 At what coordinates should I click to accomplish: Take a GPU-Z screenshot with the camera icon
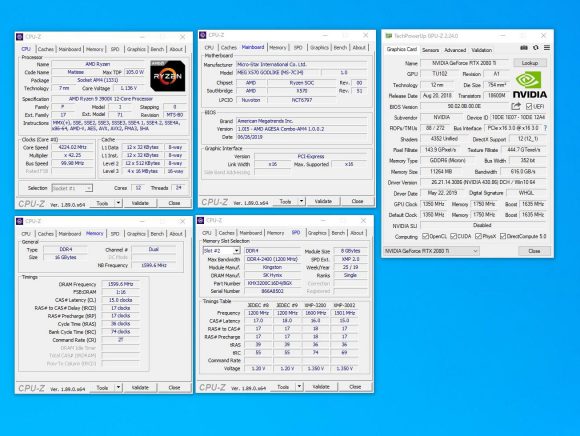524,48
